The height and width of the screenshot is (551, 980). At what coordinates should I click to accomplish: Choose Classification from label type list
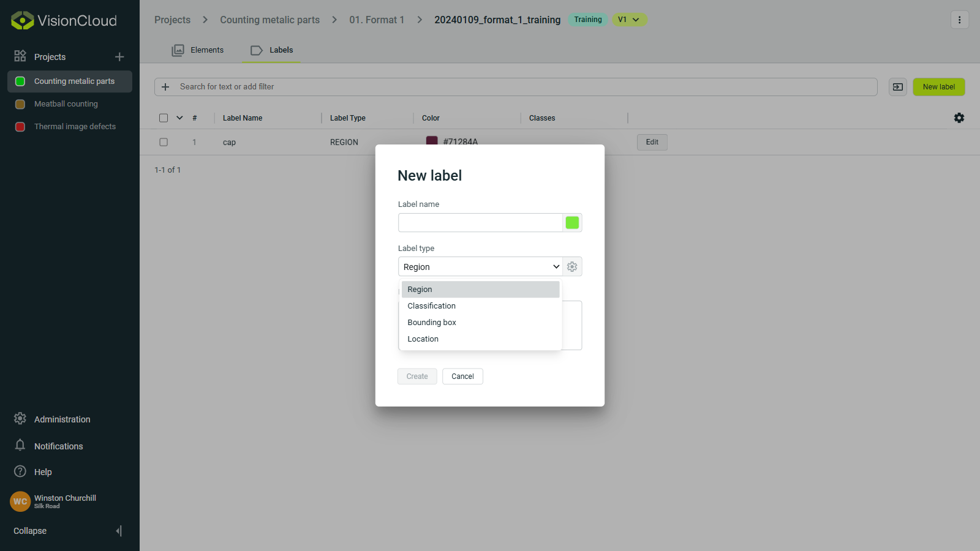(432, 306)
